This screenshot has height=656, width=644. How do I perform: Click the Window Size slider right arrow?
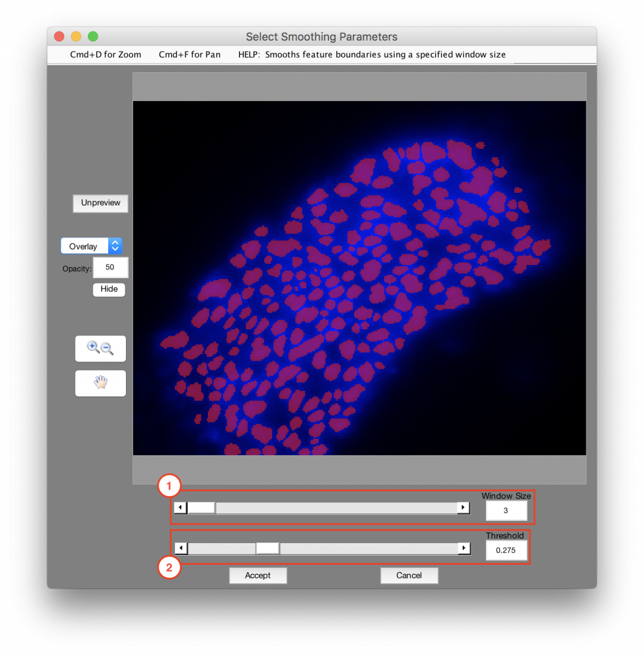[x=464, y=508]
